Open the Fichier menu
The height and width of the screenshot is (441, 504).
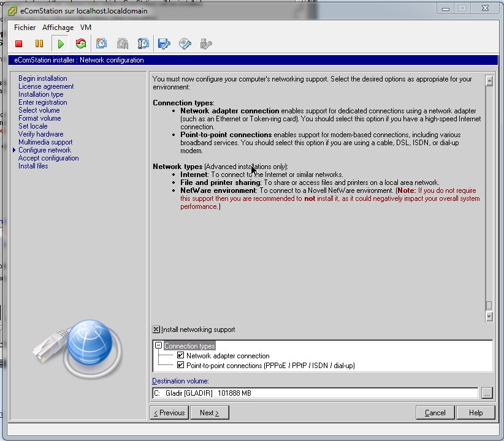click(x=25, y=28)
